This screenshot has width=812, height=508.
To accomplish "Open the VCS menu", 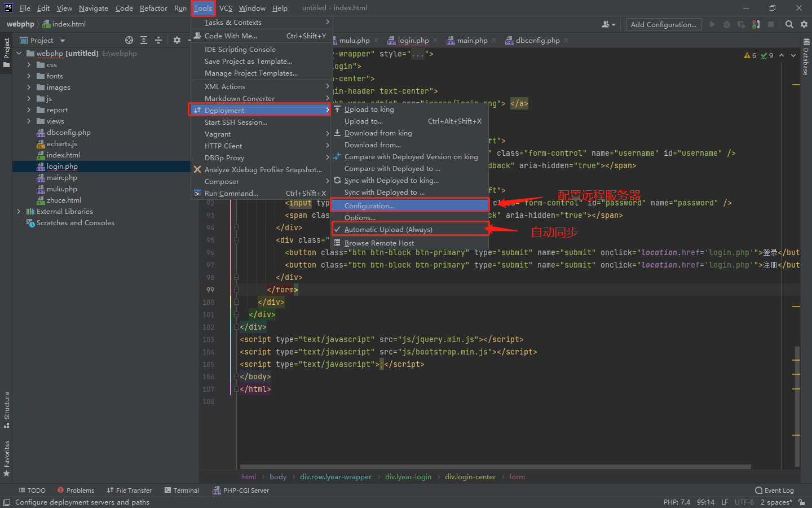I will pyautogui.click(x=226, y=8).
